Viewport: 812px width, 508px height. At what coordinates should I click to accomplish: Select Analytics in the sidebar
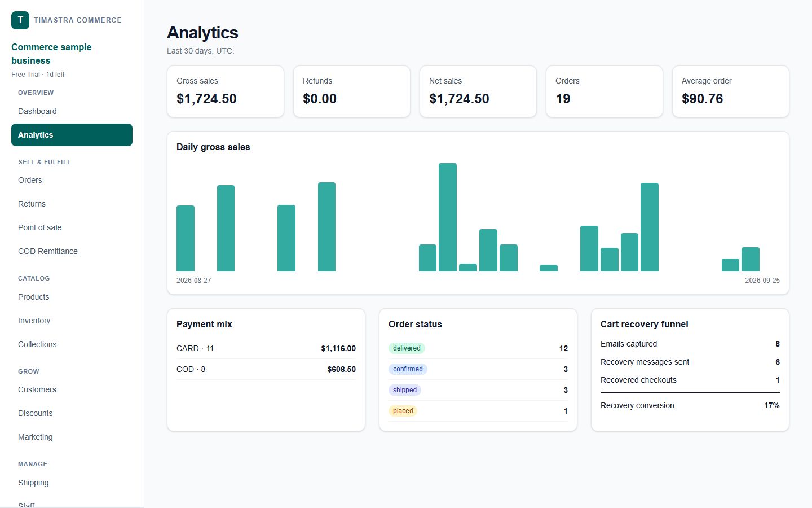click(x=72, y=135)
